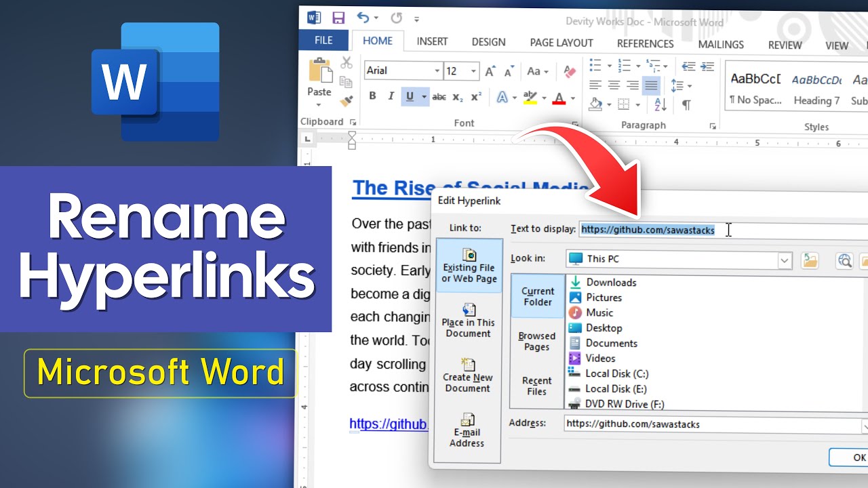Select the Format Painter brush
Viewport: 868px width, 488px height.
click(347, 101)
